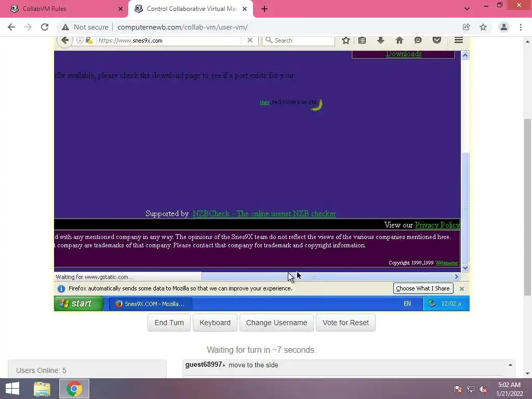Click muted volume tray icon

coord(483,389)
